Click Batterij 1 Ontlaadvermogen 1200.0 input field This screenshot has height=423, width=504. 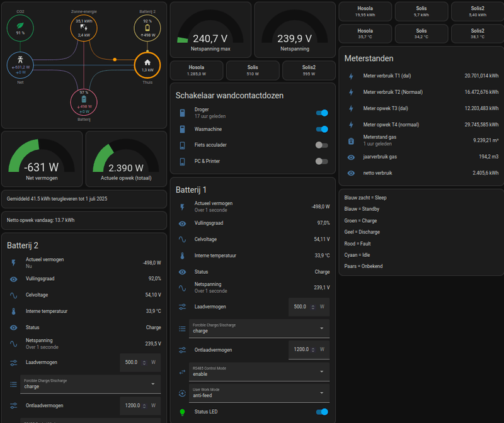(309, 350)
